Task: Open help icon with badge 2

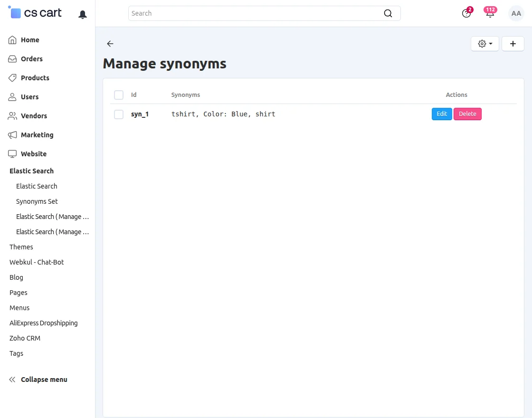Action: click(466, 13)
